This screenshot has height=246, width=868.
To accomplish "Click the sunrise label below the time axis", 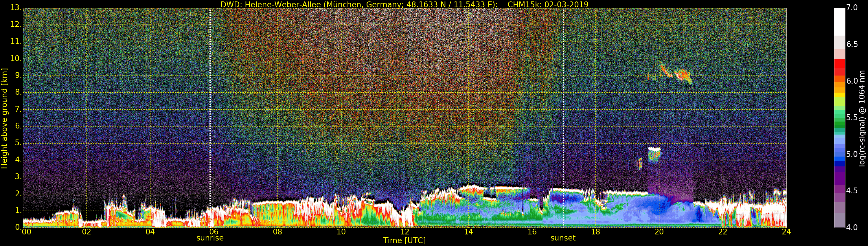I will pyautogui.click(x=210, y=238).
